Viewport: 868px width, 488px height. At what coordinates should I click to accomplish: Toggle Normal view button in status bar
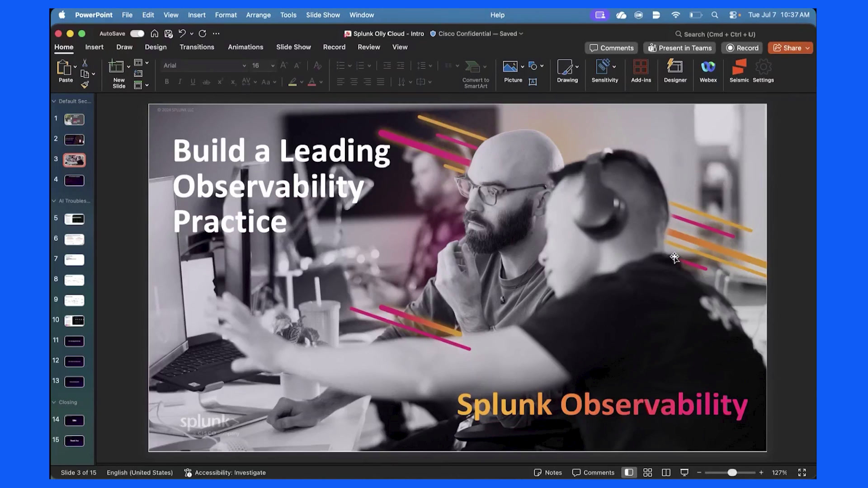(x=629, y=472)
